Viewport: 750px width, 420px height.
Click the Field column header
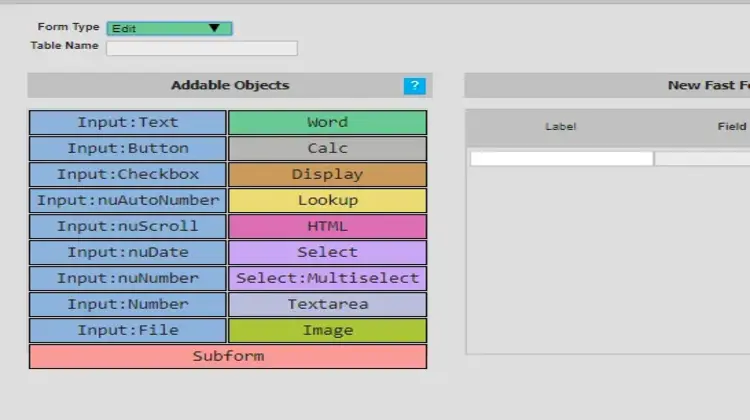coord(732,126)
